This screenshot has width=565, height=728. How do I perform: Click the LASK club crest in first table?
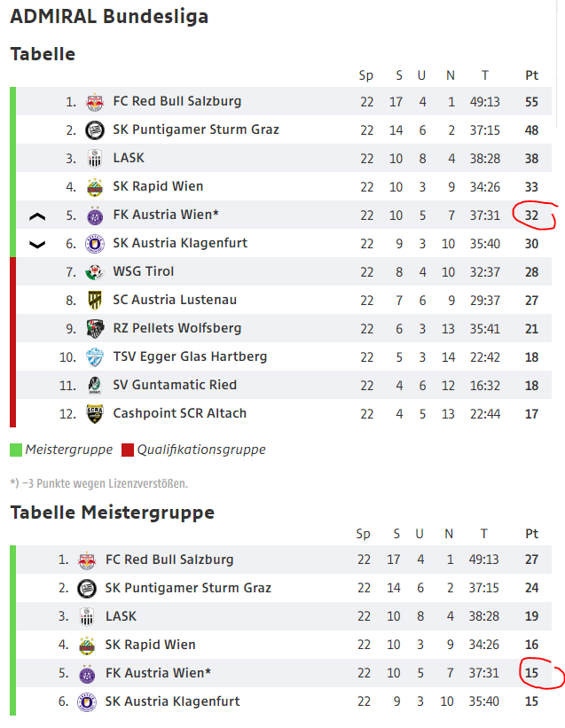tap(95, 159)
